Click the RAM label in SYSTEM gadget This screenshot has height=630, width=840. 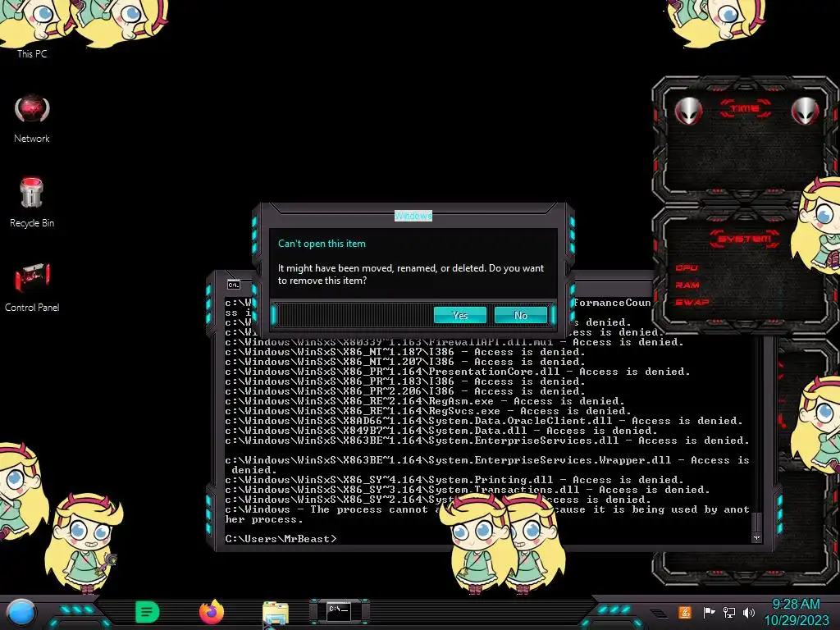pos(687,285)
